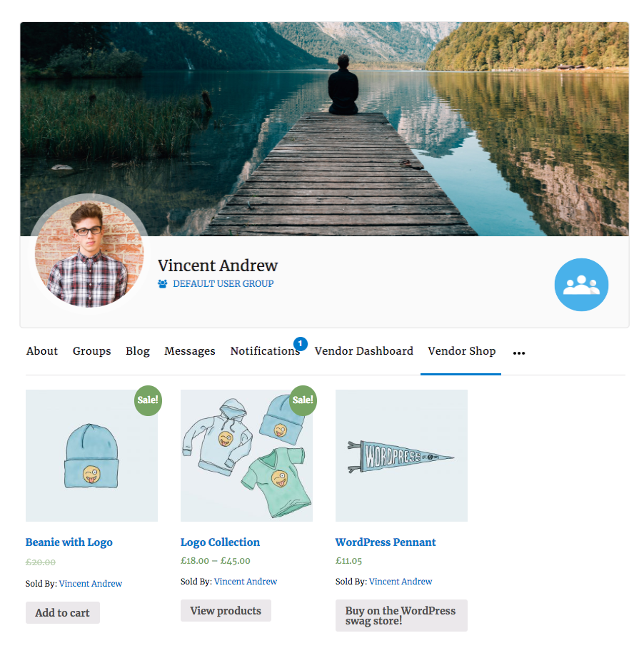644x653 pixels.
Task: Click the small user group icon beside Default User Group
Action: coord(163,284)
